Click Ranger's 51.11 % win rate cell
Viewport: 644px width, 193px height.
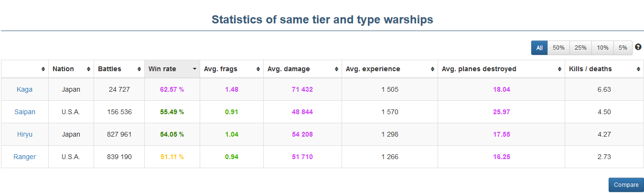click(172, 157)
